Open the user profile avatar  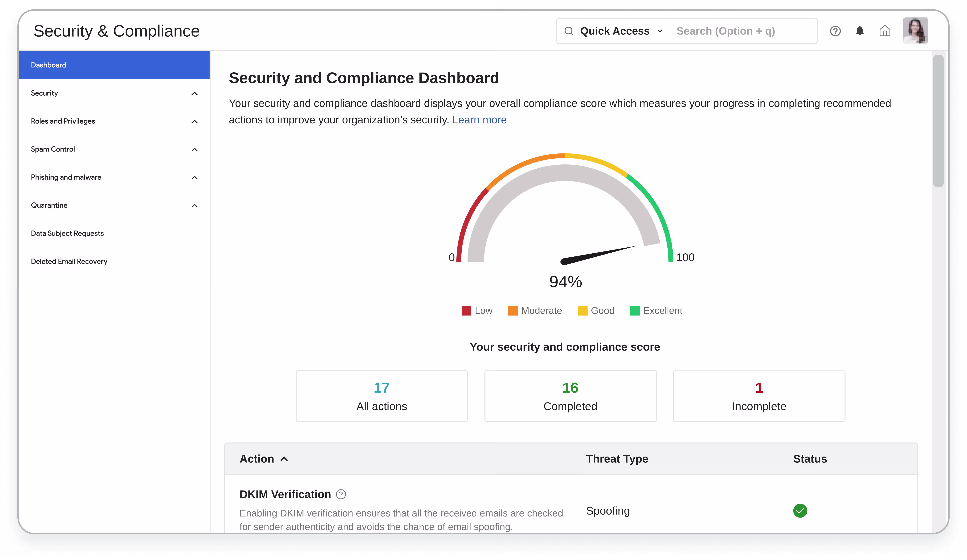coord(915,30)
